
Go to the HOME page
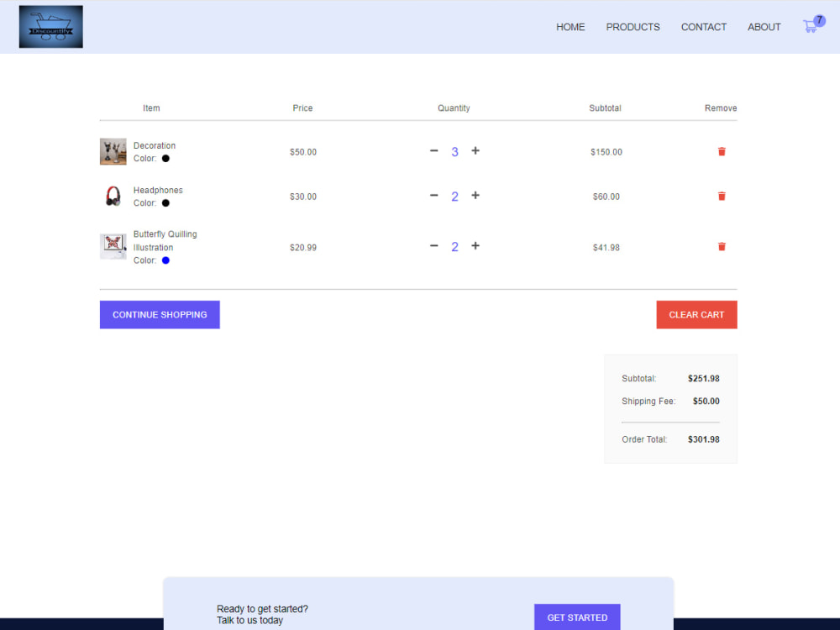coord(570,27)
